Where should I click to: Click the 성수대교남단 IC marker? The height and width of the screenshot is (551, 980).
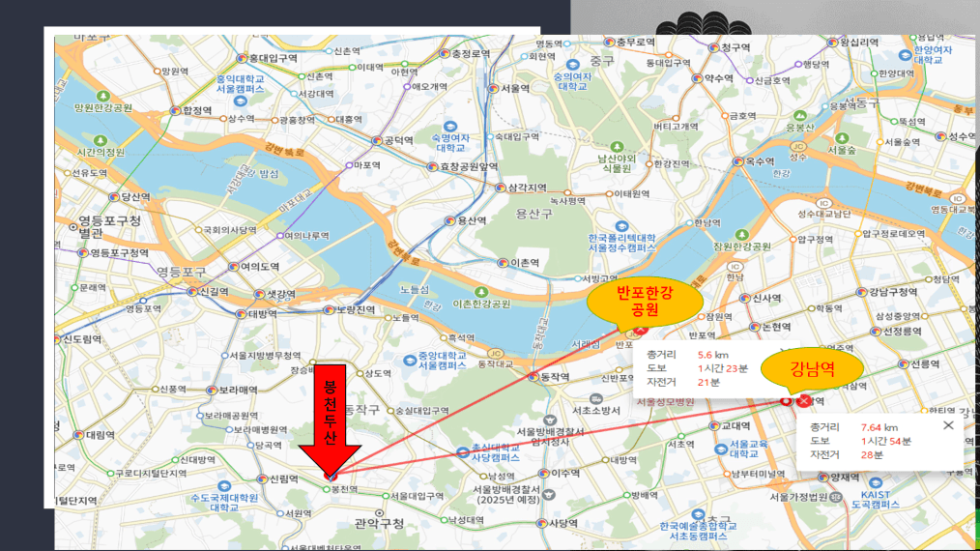[x=823, y=203]
